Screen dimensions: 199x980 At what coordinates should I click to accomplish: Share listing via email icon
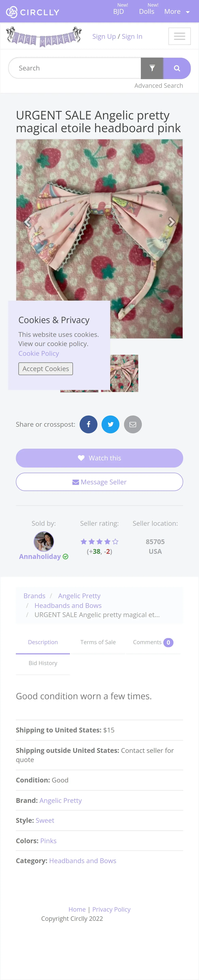(133, 424)
